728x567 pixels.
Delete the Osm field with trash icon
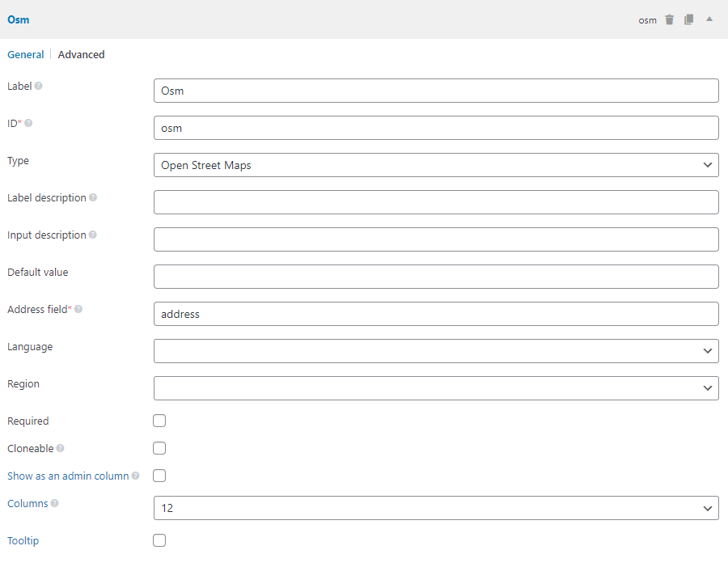[x=669, y=19]
